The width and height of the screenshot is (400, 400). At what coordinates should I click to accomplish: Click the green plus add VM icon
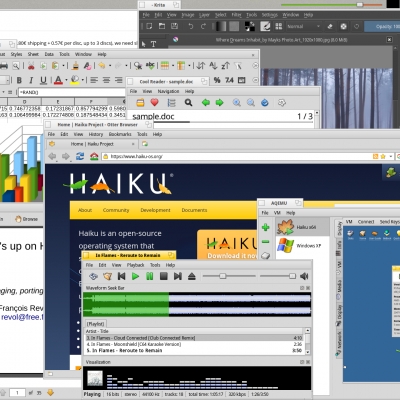click(266, 227)
